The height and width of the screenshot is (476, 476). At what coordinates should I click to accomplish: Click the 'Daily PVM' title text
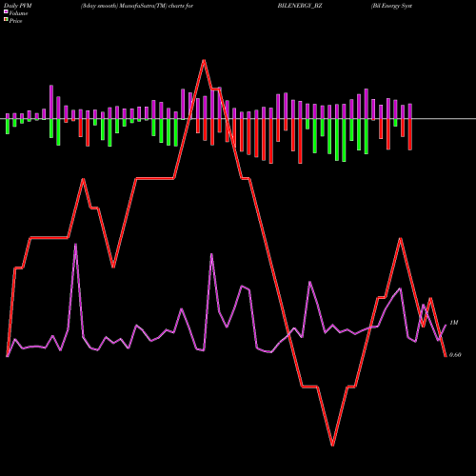point(18,6)
